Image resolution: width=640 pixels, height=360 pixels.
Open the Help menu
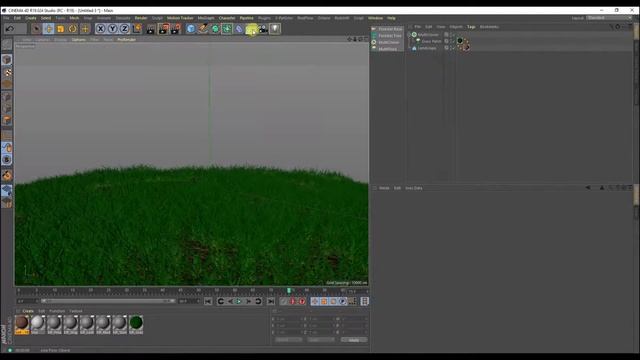pyautogui.click(x=391, y=18)
